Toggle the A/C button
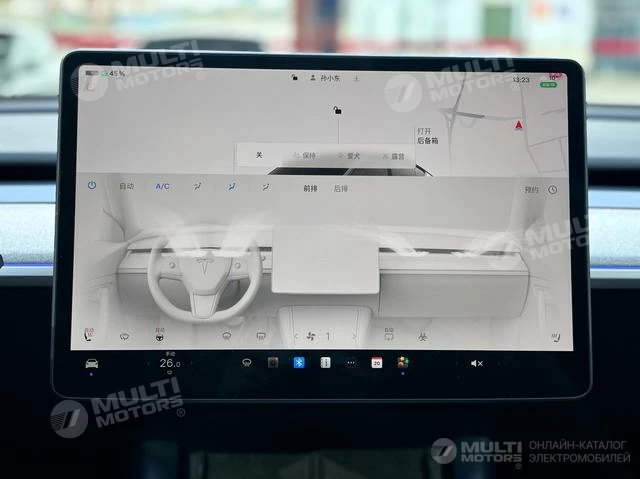Image resolution: width=640 pixels, height=479 pixels. click(x=162, y=187)
